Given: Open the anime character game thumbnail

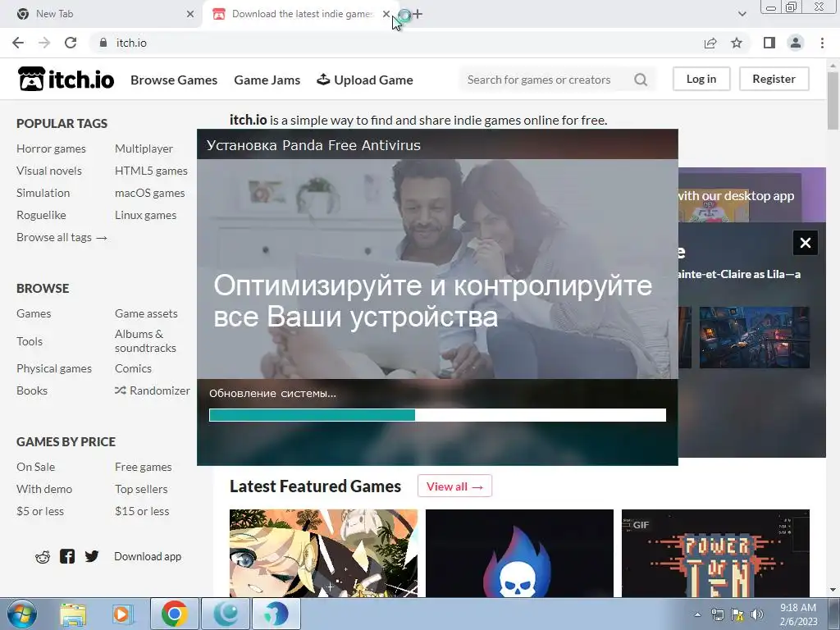Looking at the screenshot, I should click(323, 554).
